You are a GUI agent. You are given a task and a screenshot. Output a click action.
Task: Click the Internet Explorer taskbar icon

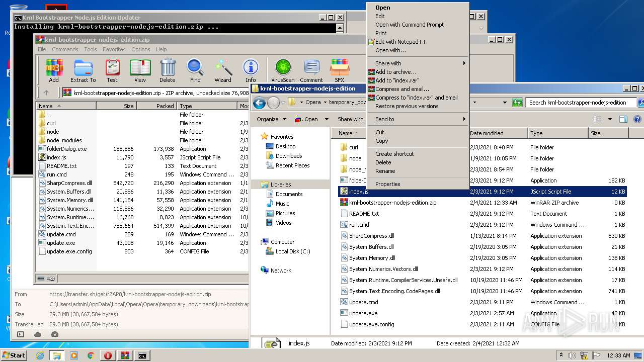40,355
